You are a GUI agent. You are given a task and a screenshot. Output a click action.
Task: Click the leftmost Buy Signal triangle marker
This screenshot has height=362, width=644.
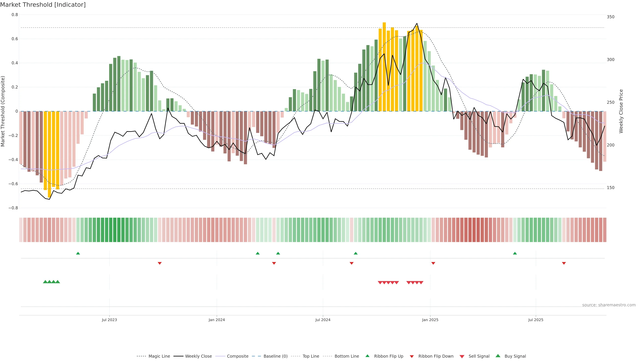point(45,282)
